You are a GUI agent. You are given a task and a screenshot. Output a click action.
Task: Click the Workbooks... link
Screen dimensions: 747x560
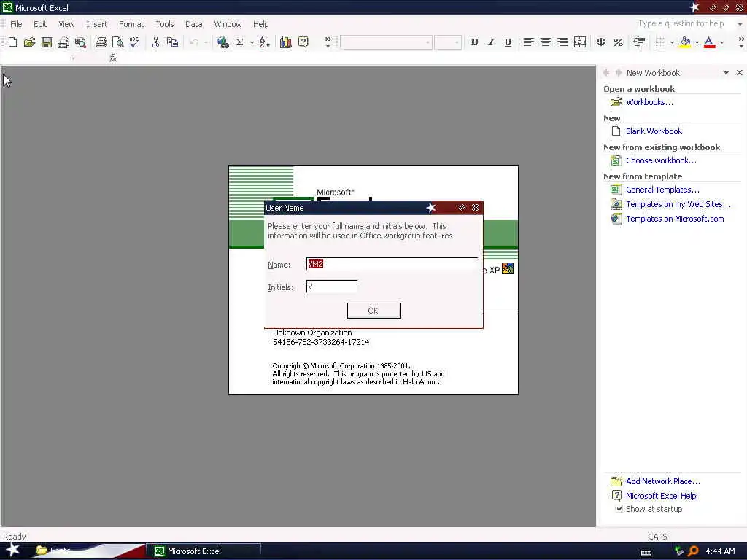(x=649, y=102)
